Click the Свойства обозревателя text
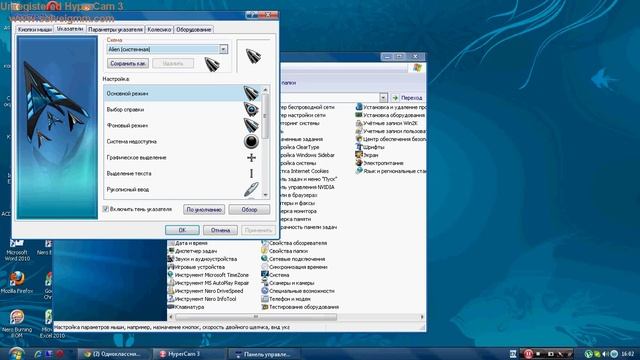The image size is (640, 360). [298, 243]
